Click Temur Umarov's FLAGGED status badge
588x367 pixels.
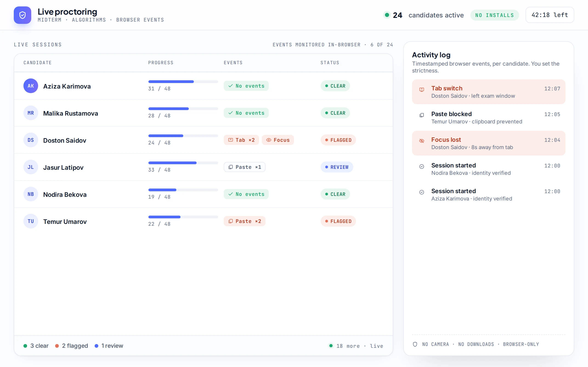click(338, 221)
